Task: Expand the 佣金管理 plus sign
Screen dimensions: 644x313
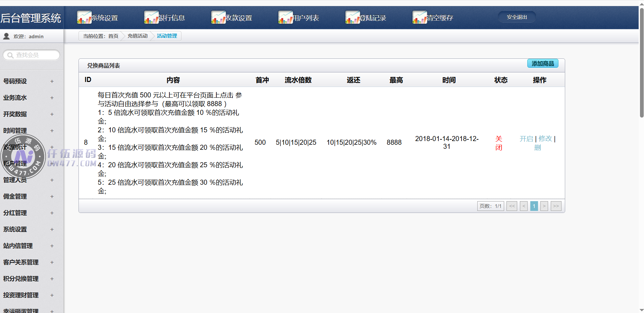Action: pos(52,196)
